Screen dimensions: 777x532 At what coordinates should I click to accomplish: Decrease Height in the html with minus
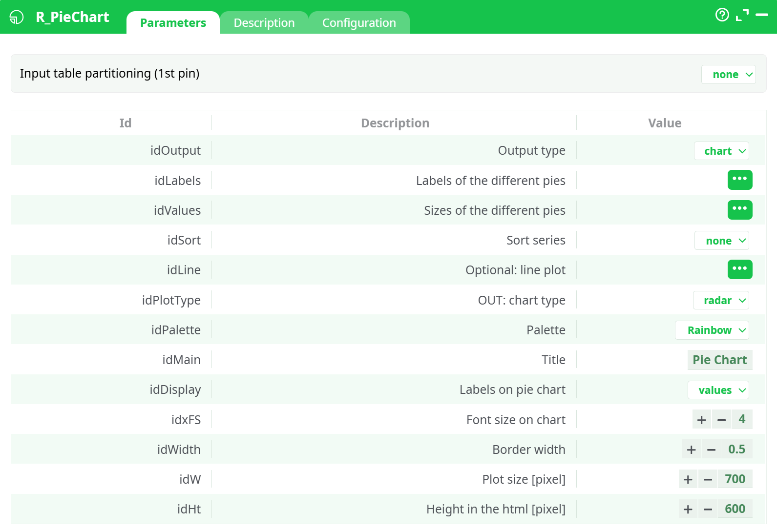click(708, 509)
